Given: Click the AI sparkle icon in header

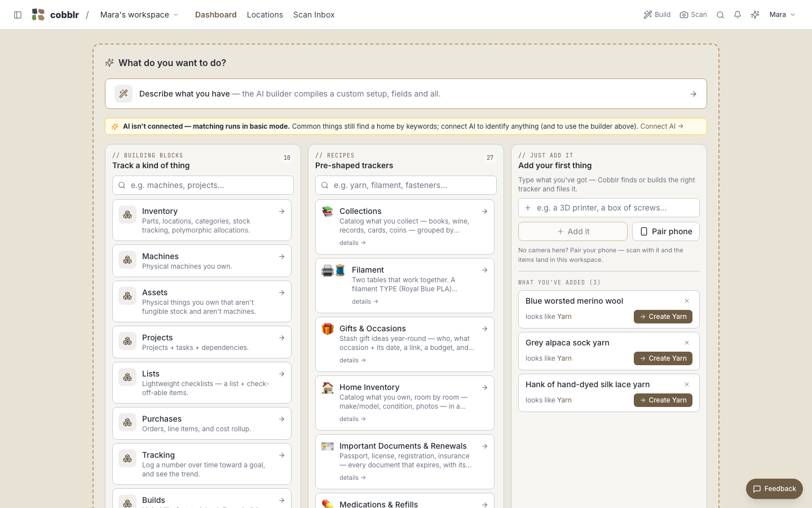Looking at the screenshot, I should pos(755,15).
